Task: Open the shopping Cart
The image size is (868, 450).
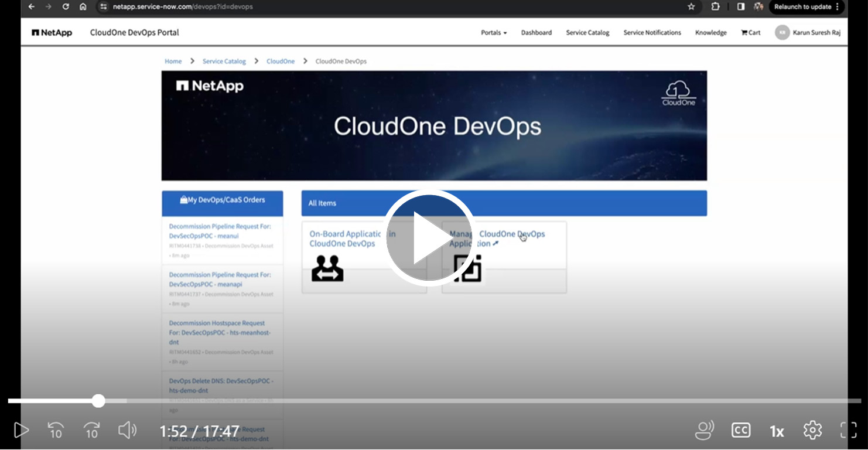Action: click(x=751, y=33)
